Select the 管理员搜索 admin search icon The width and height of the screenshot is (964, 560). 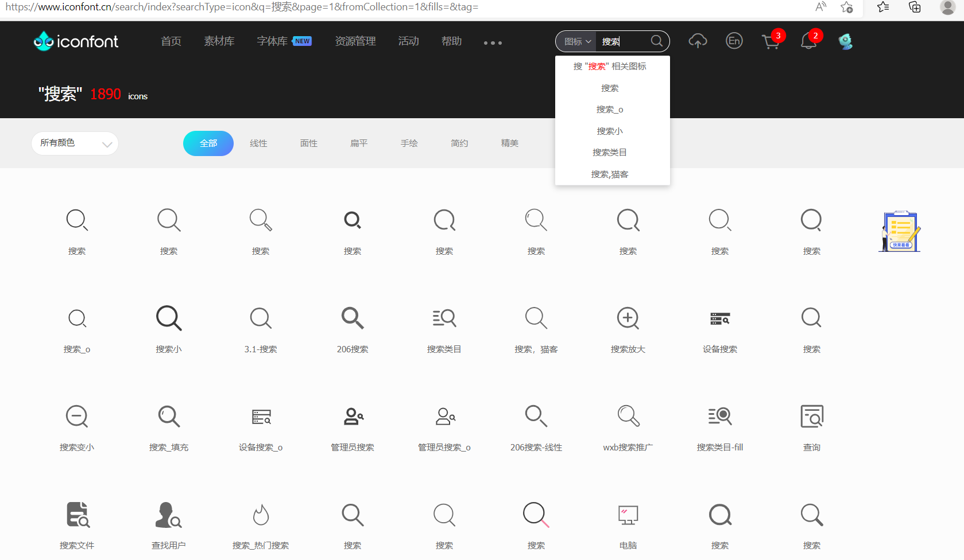tap(352, 417)
